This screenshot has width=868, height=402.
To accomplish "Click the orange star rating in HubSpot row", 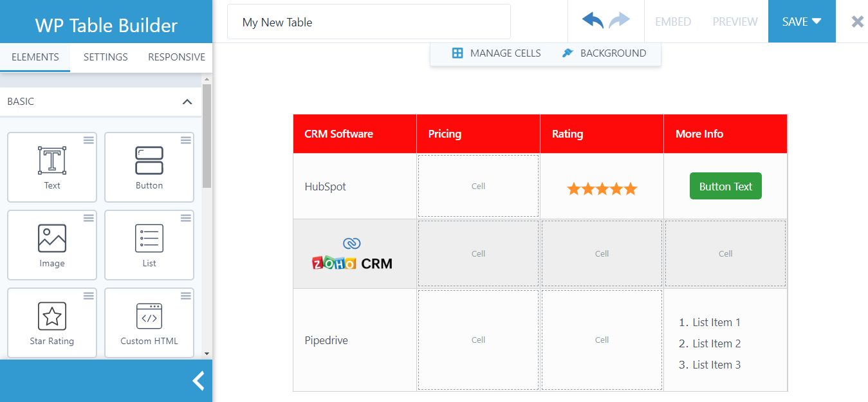I will point(602,188).
